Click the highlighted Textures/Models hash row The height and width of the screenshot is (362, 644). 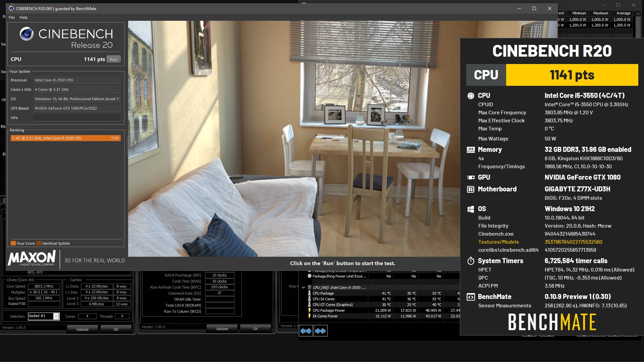(x=540, y=242)
